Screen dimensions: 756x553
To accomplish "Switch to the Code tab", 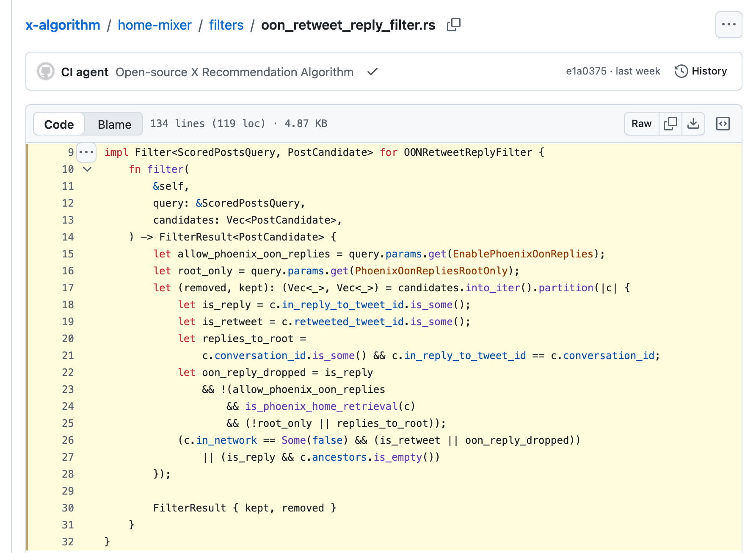I will point(59,124).
